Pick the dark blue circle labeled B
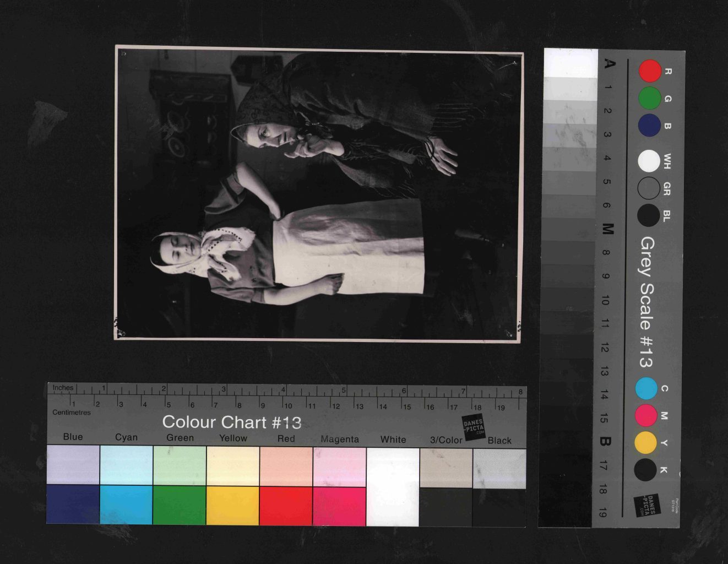This screenshot has height=564, width=728. point(650,125)
